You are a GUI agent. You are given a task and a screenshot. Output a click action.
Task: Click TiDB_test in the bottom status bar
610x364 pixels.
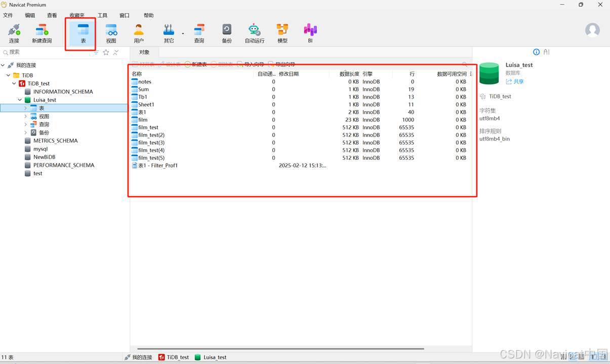[174, 357]
